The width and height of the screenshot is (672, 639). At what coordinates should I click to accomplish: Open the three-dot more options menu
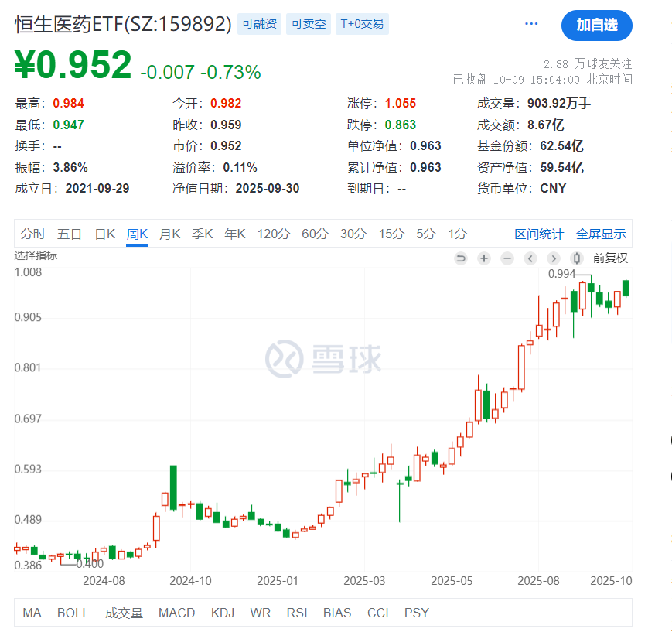tap(531, 23)
